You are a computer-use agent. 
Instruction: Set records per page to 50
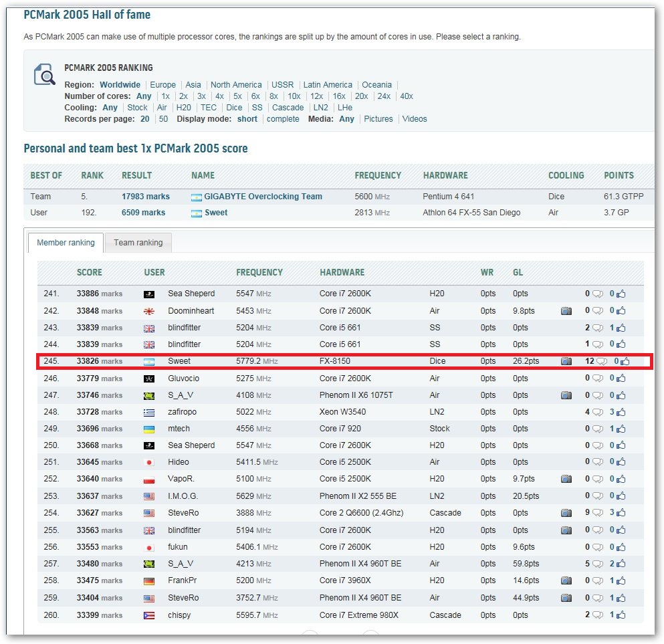163,119
